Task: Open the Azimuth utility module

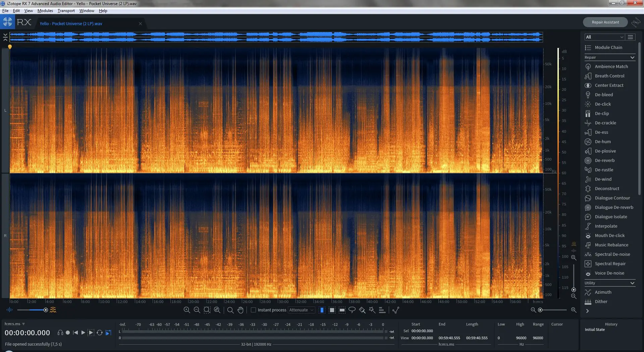Action: (610, 292)
